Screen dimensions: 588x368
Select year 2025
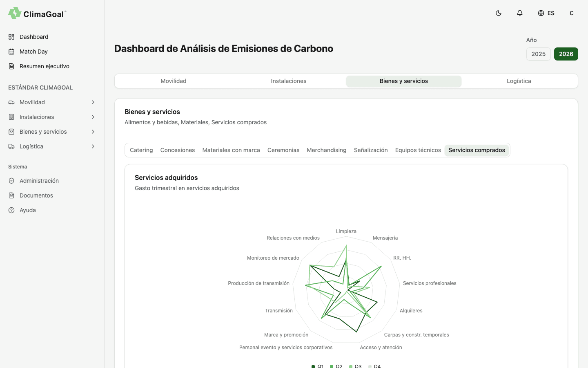[539, 54]
